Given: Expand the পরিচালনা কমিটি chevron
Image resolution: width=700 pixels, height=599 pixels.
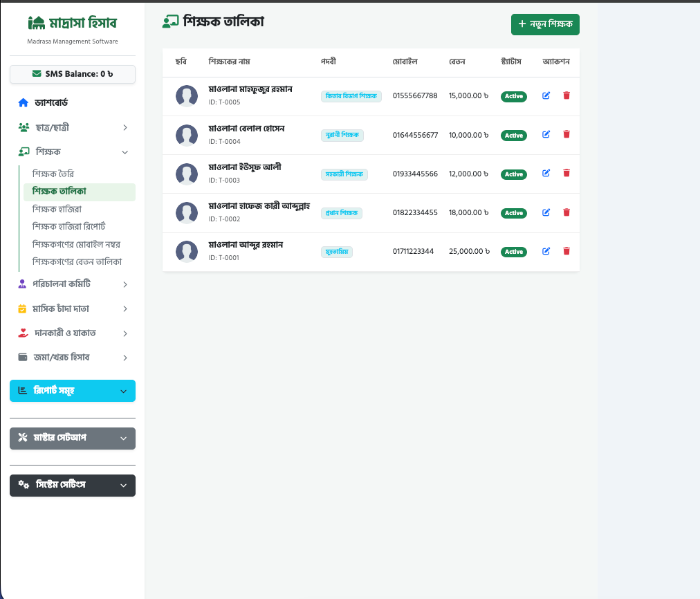Looking at the screenshot, I should [125, 284].
